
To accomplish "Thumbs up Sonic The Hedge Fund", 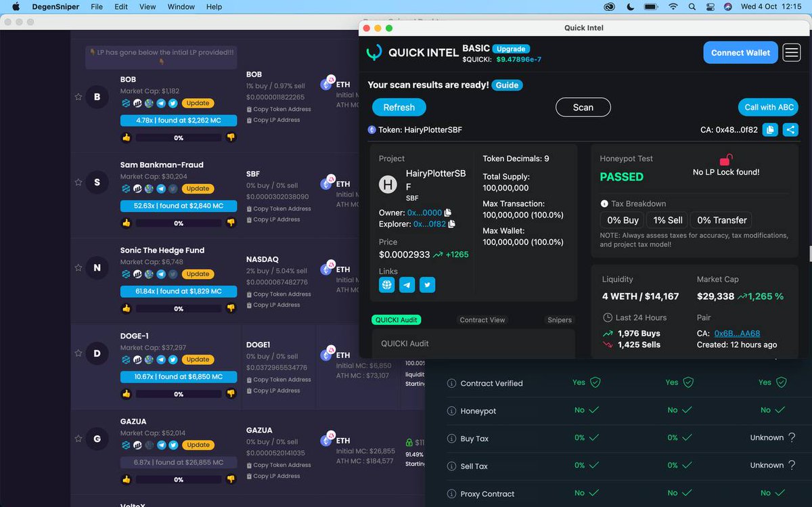I will (x=126, y=308).
